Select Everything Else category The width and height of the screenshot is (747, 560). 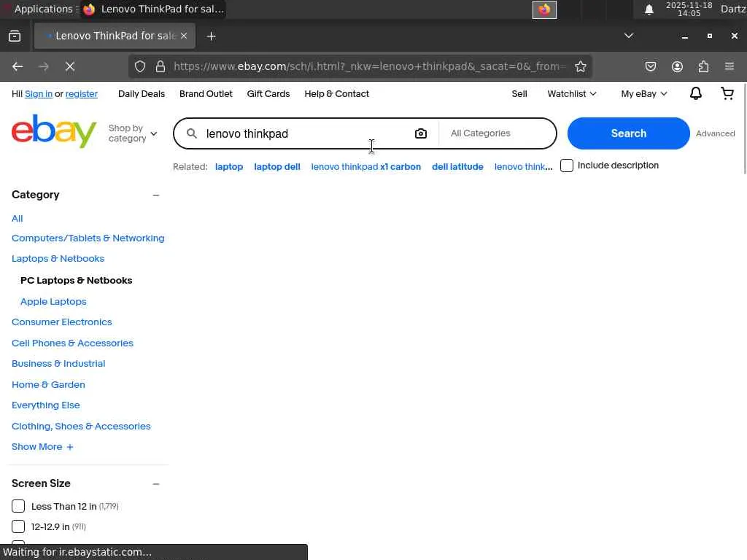click(46, 405)
